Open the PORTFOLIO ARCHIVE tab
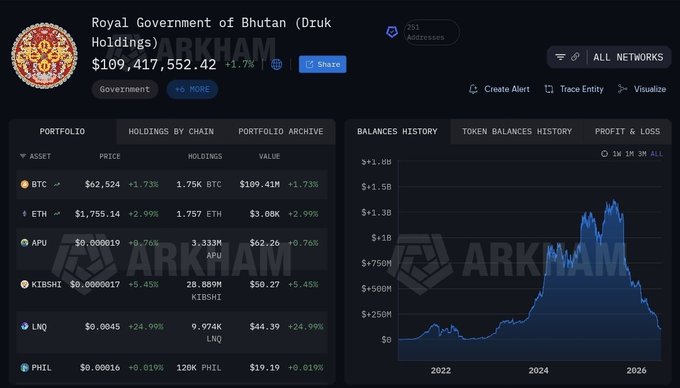This screenshot has height=388, width=680. [x=281, y=131]
